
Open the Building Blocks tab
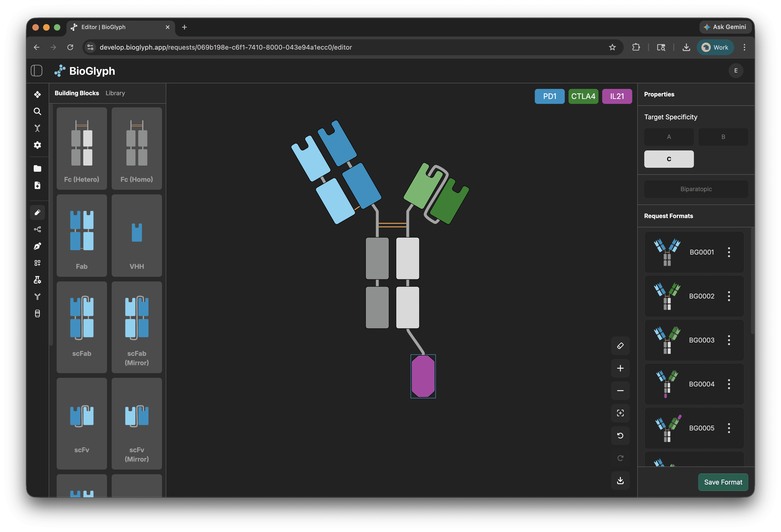click(77, 93)
